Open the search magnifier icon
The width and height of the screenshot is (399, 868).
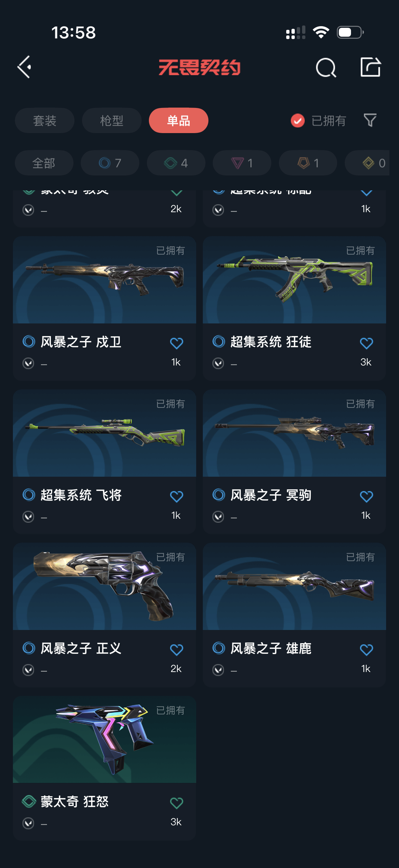[x=326, y=68]
